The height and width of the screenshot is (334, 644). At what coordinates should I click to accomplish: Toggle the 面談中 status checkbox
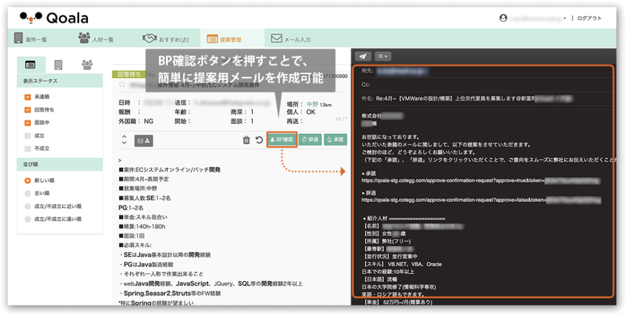[x=28, y=123]
